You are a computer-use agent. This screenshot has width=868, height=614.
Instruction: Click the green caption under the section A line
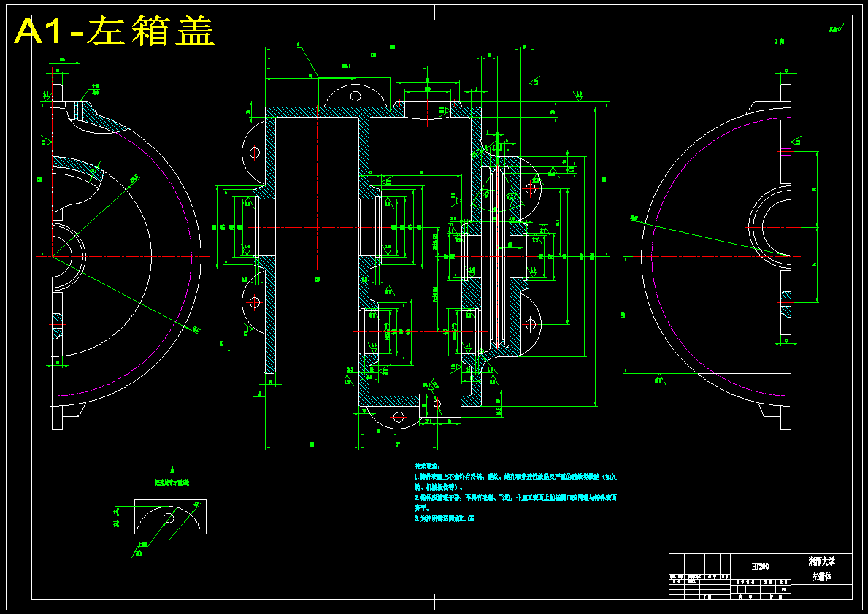(x=173, y=483)
